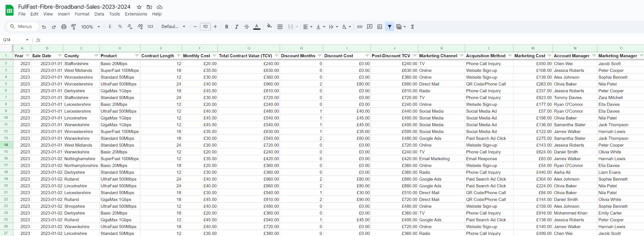The height and width of the screenshot is (236, 644).
Task: Toggle italic formatting
Action: click(236, 27)
